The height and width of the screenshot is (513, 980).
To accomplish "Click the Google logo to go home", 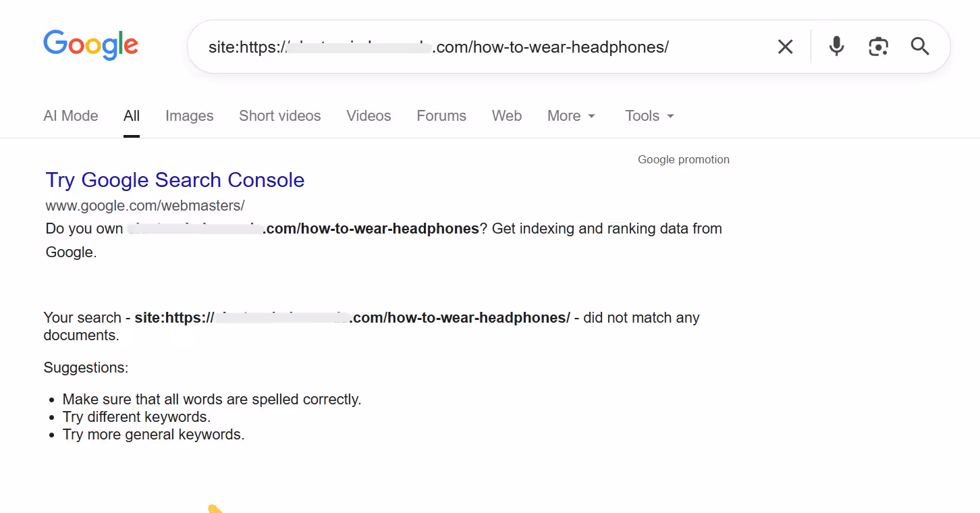I will pos(90,45).
